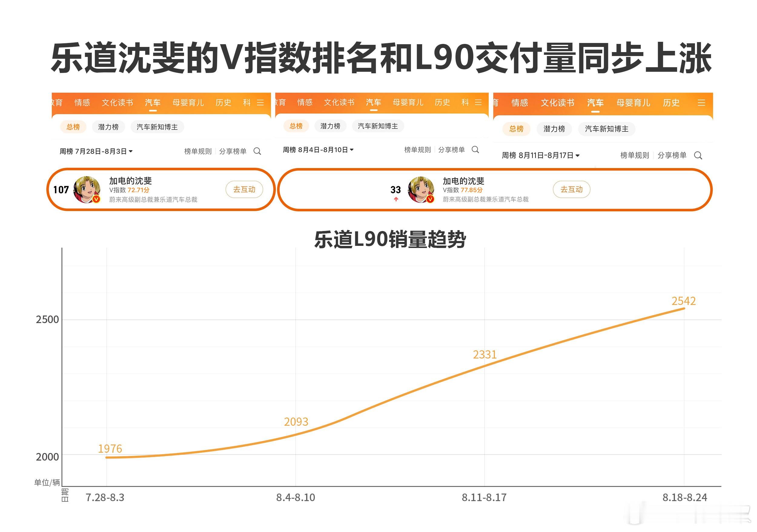Open 榜单规则 link in first panel
757x532 pixels.
pyautogui.click(x=198, y=151)
